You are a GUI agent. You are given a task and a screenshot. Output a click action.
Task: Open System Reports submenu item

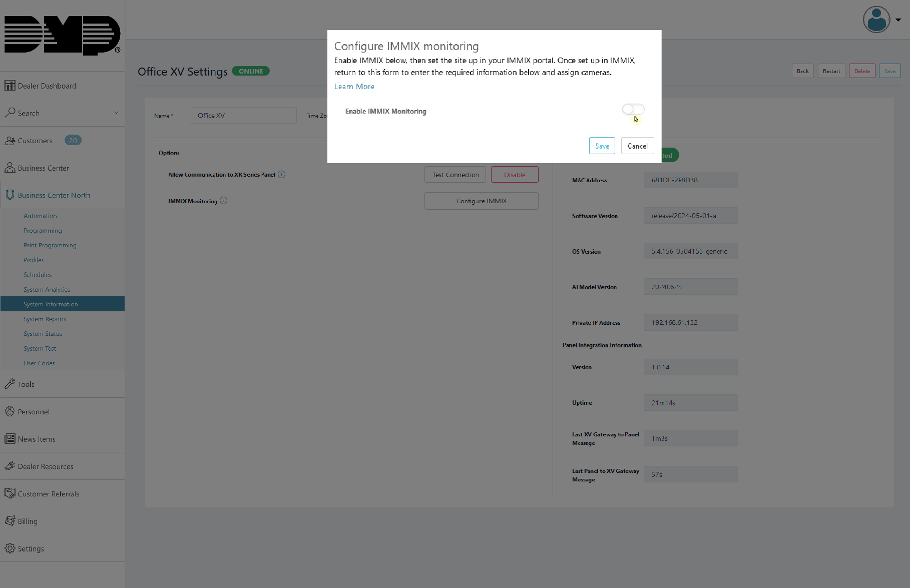[x=45, y=319]
